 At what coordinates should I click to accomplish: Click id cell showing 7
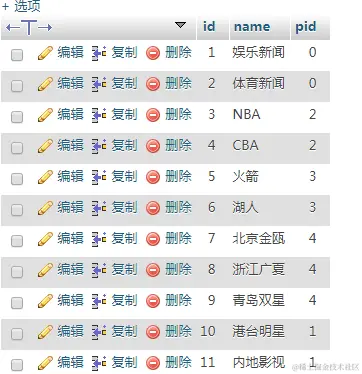(212, 238)
